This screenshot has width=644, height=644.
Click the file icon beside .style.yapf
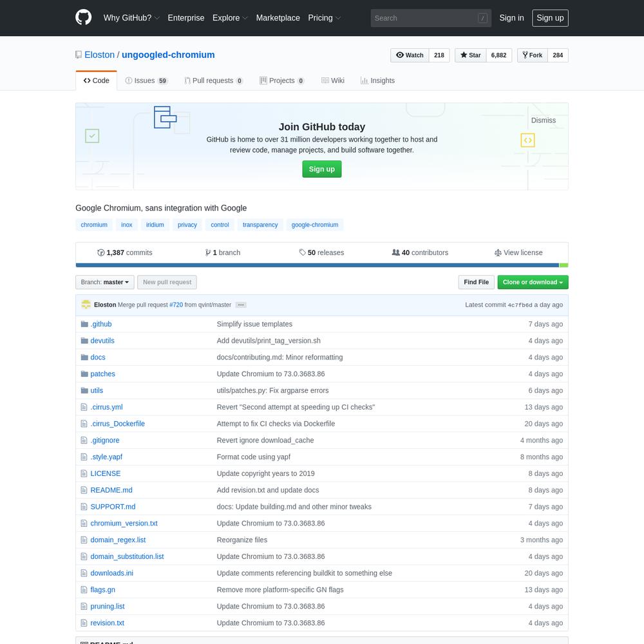84,457
